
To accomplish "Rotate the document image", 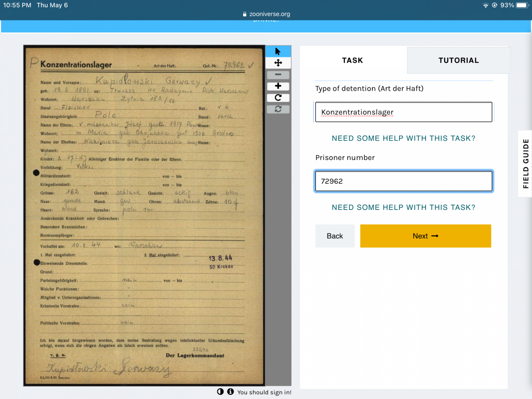I will click(x=278, y=98).
